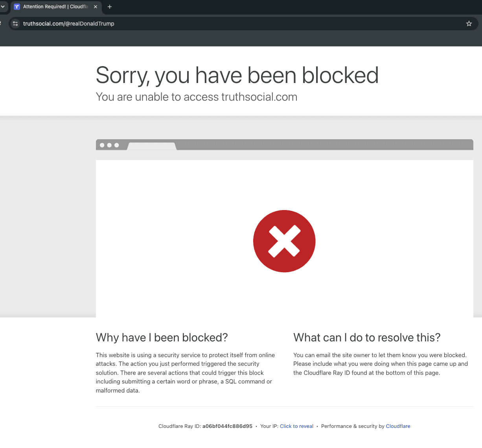The height and width of the screenshot is (448, 482).
Task: Click the 'Performance & security by' text
Action: pyautogui.click(x=353, y=426)
